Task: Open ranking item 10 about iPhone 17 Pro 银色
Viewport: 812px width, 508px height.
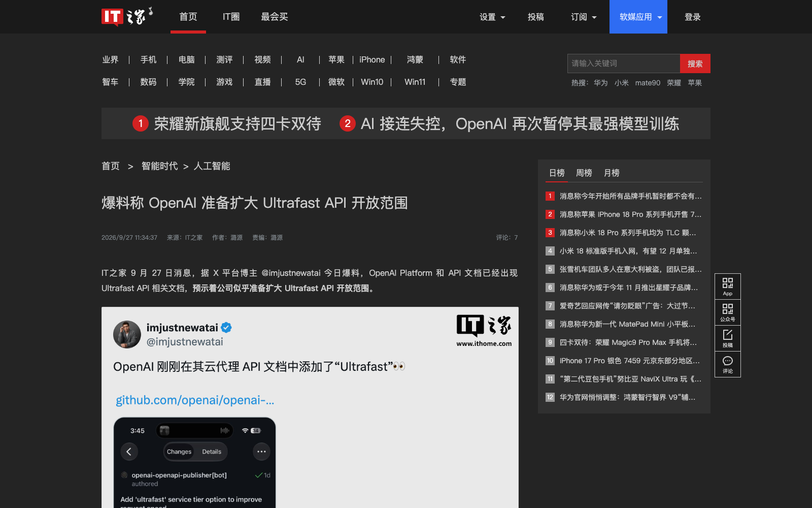Action: tap(629, 361)
